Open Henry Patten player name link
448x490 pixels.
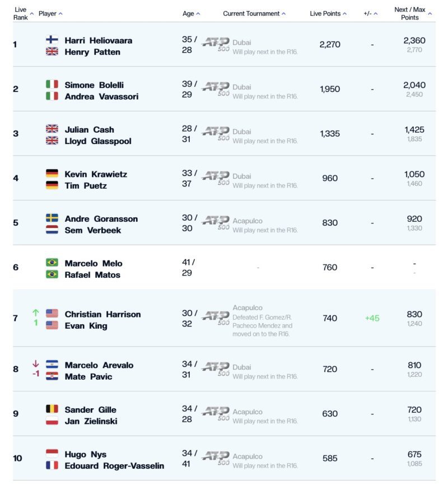click(x=92, y=52)
